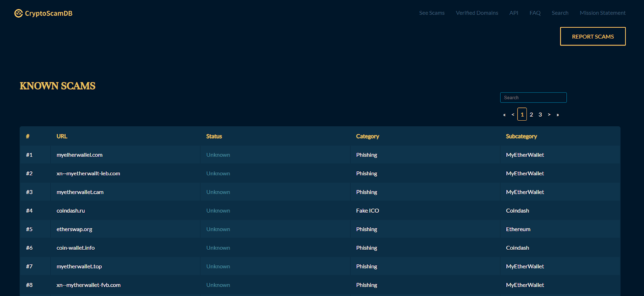Click the Subcategory column header
The height and width of the screenshot is (296, 644).
click(x=521, y=136)
